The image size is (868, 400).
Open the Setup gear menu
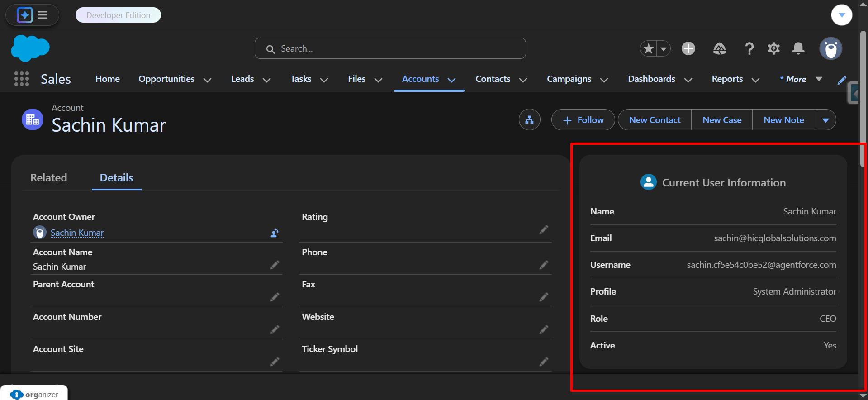tap(773, 48)
